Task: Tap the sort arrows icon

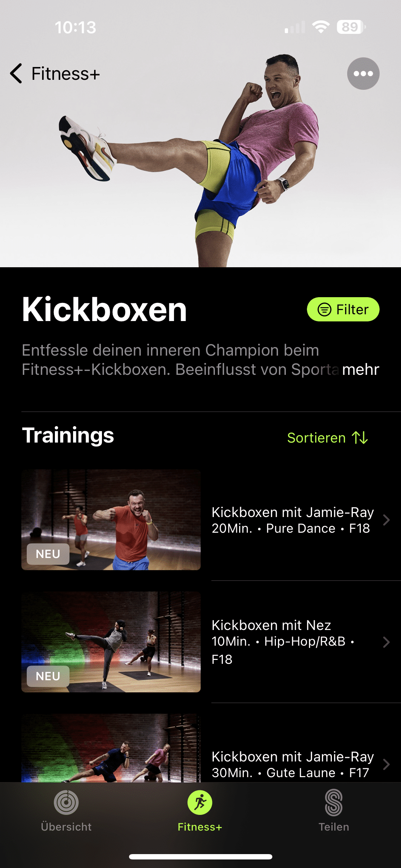Action: 360,438
